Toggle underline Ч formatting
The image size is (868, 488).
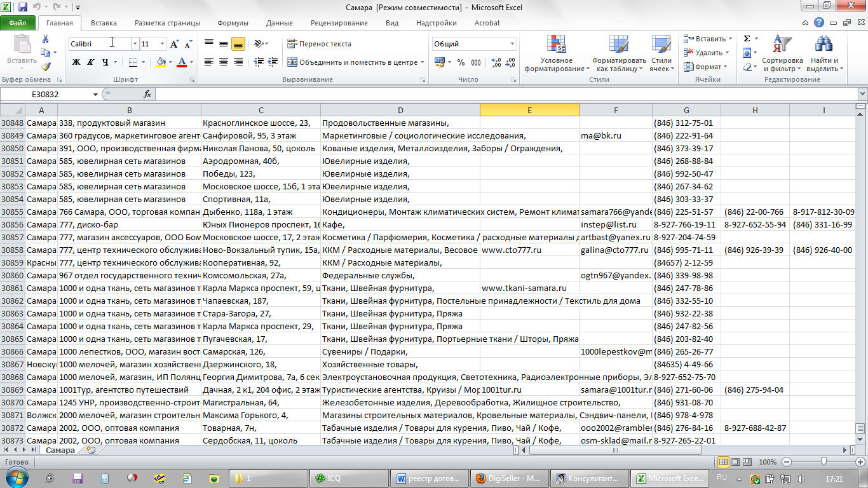point(105,62)
